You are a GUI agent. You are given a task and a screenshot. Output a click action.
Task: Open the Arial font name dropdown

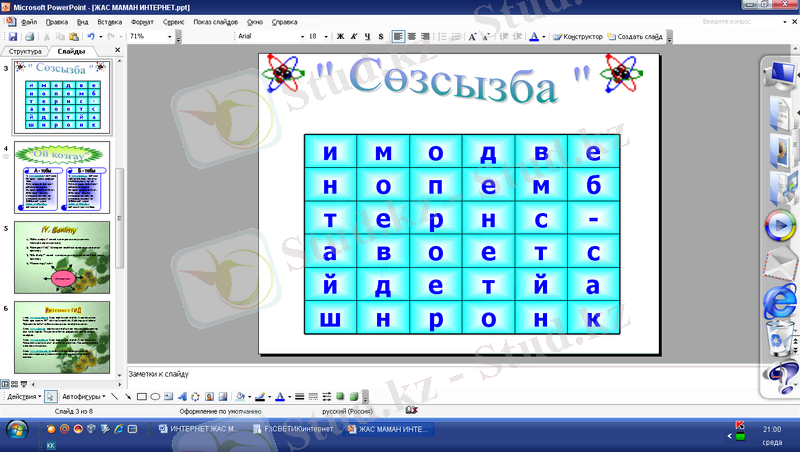coord(301,36)
